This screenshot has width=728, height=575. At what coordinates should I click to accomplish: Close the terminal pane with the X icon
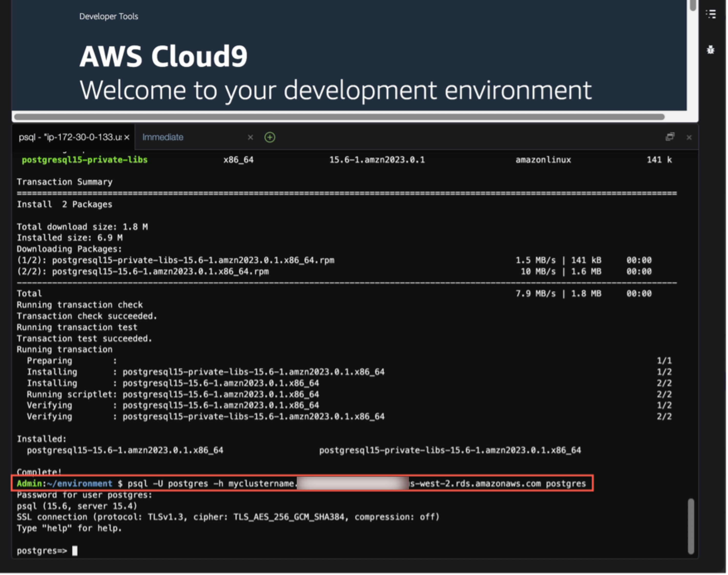[689, 137]
